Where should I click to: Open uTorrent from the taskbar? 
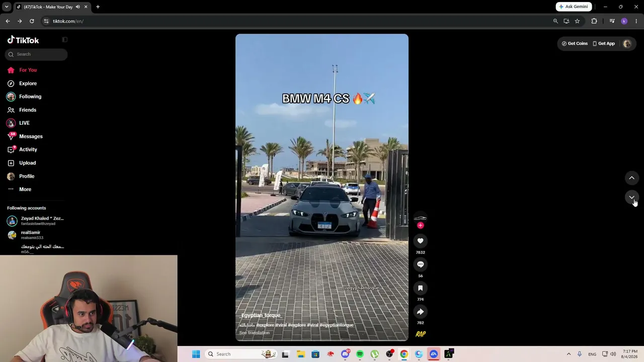pos(375,354)
